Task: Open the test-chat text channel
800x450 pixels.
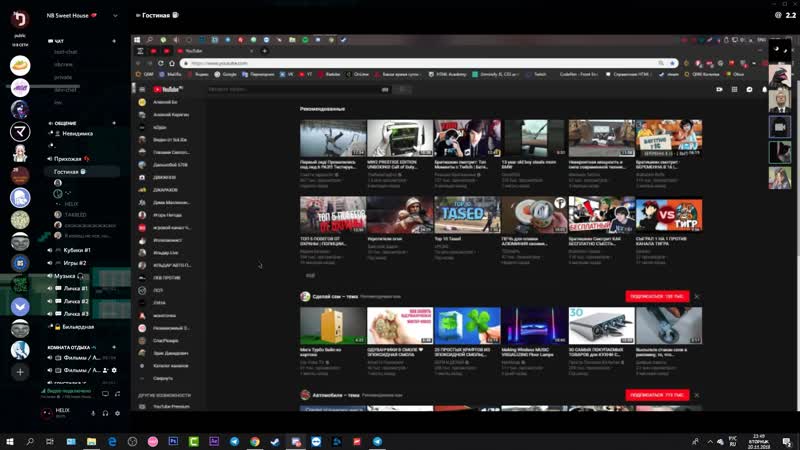Action: pyautogui.click(x=65, y=52)
